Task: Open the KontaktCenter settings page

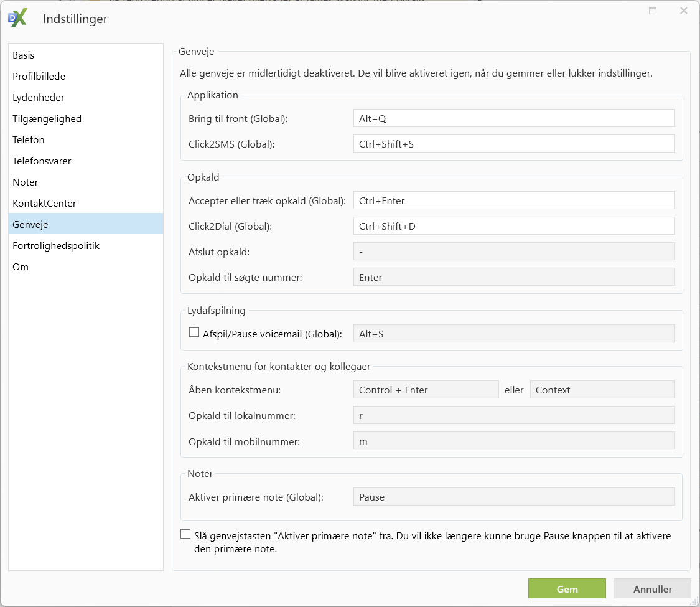Action: [x=44, y=204]
